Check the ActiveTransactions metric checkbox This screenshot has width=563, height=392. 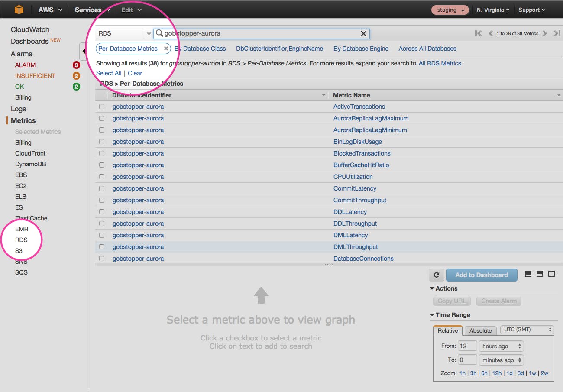point(101,107)
